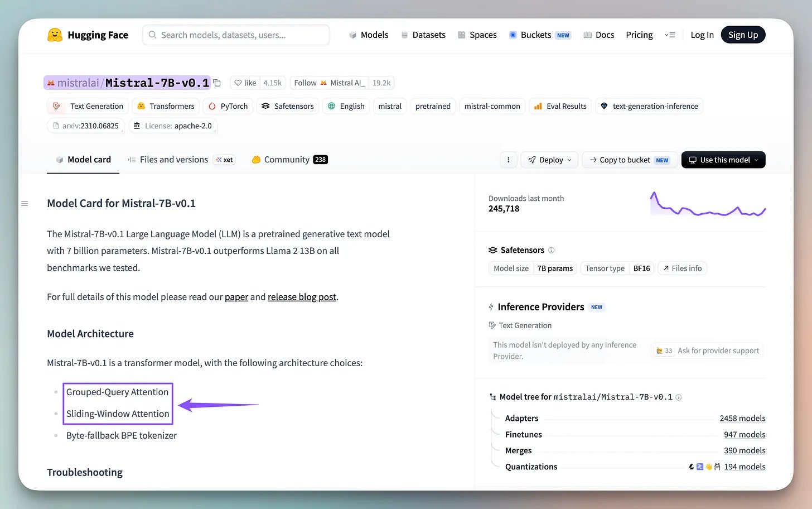Open the Spaces section

coord(477,35)
